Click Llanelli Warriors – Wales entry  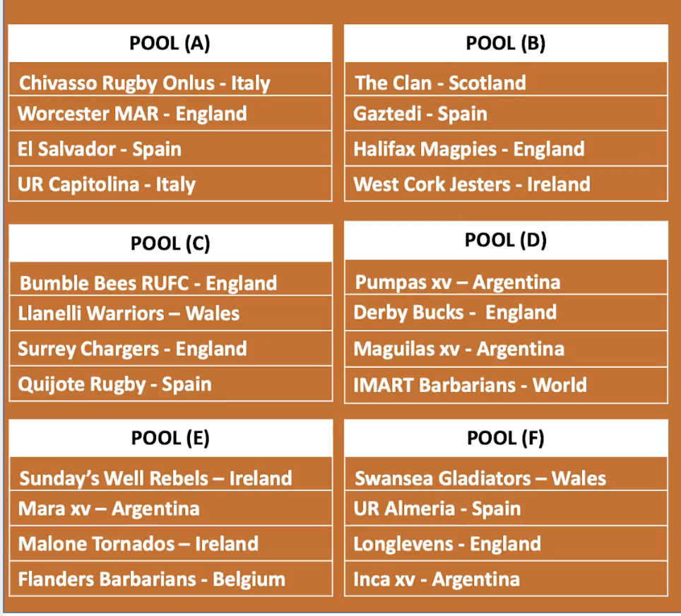point(170,313)
